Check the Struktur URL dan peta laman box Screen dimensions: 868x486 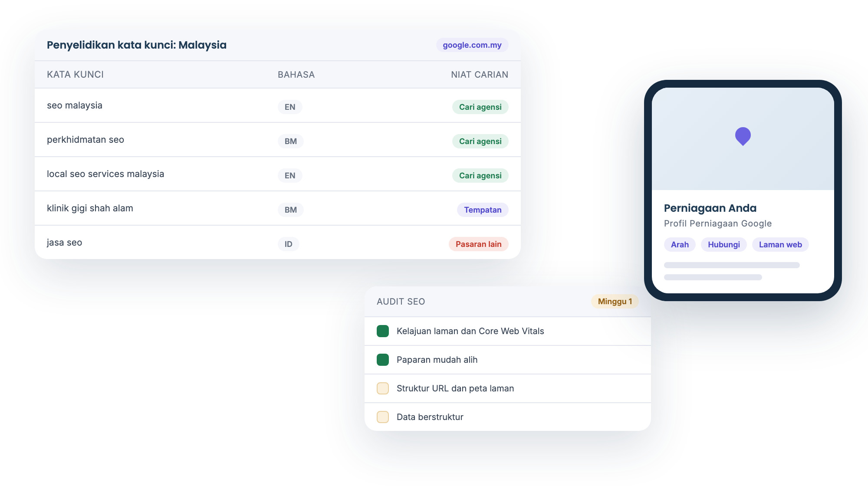coord(383,388)
